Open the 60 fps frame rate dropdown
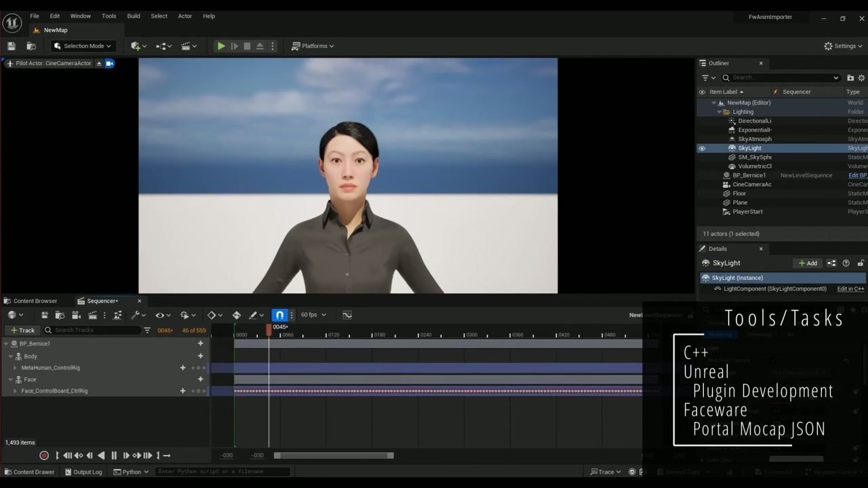This screenshot has height=488, width=868. point(313,315)
